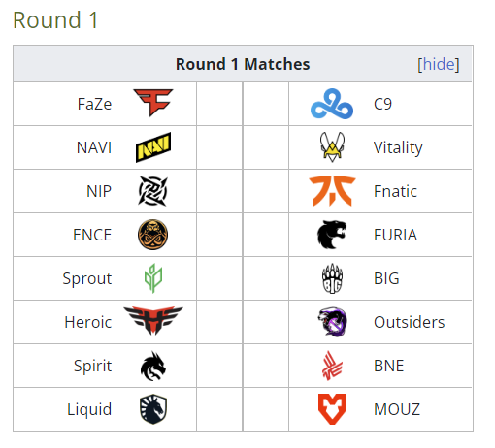Click the ENCE round emblem
This screenshot has width=495, height=448.
pyautogui.click(x=153, y=235)
